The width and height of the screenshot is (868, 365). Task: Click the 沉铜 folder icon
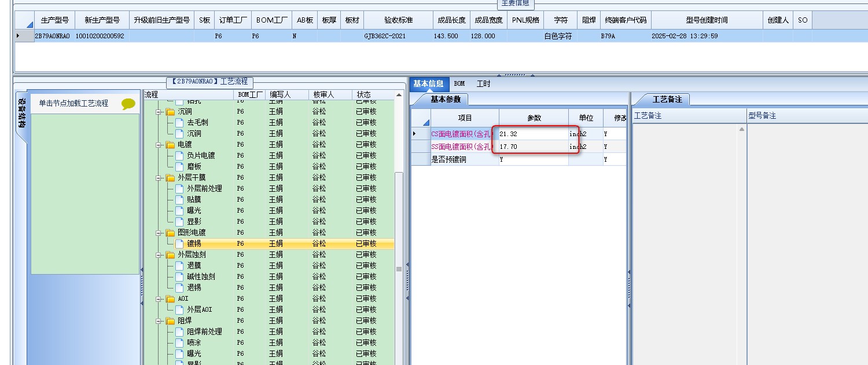click(x=170, y=112)
